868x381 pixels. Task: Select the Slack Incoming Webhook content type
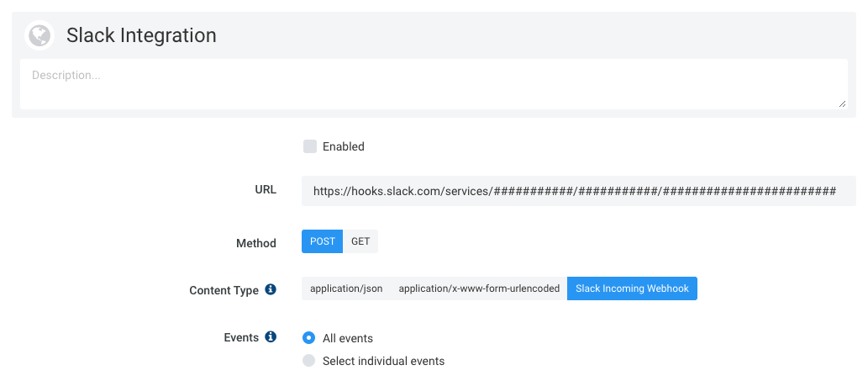632,288
